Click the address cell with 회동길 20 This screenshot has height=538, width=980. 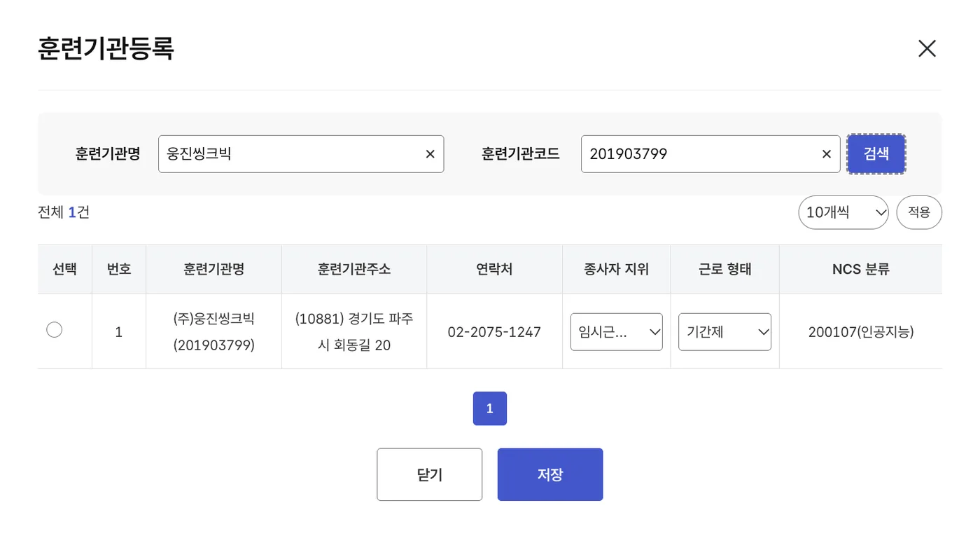(354, 332)
